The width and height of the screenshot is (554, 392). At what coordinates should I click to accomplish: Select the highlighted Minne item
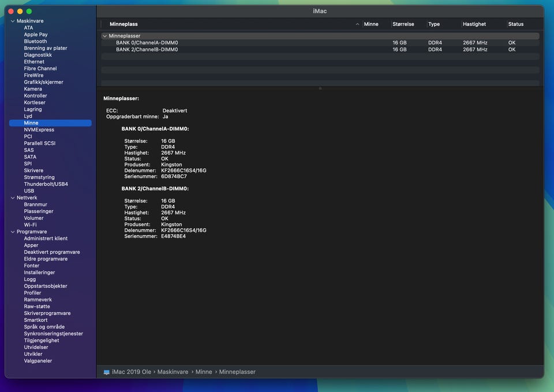(50, 123)
